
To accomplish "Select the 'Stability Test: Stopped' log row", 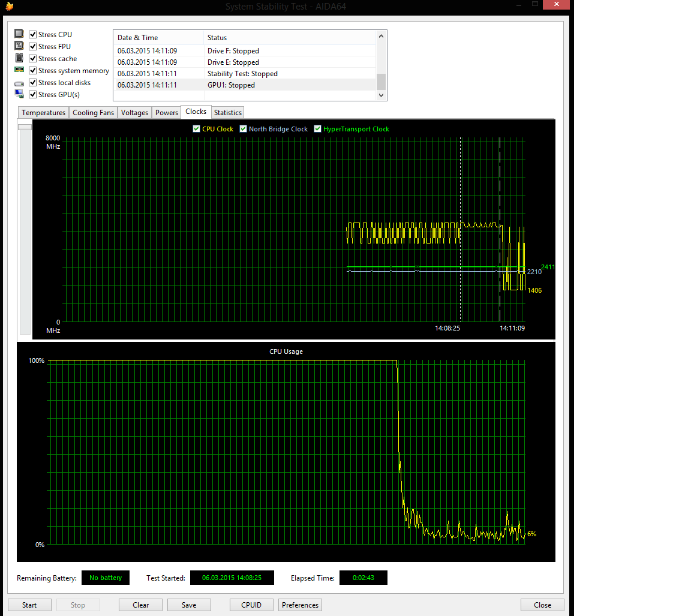I will 245,74.
